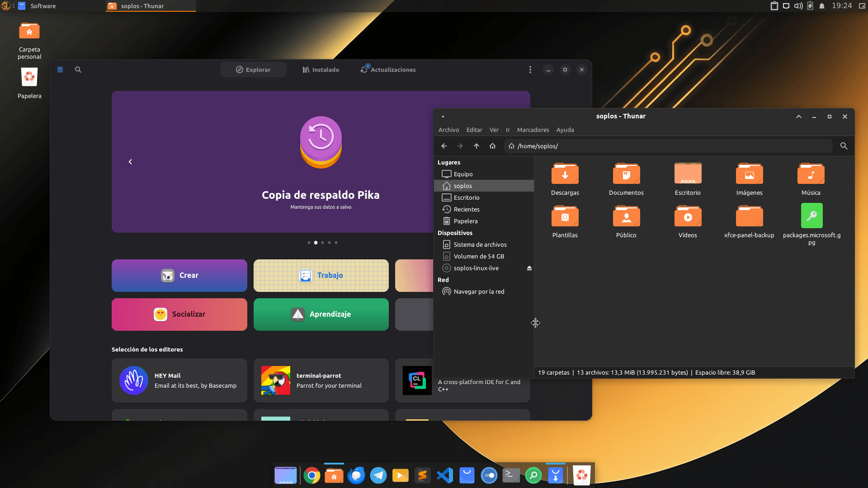Open the Ayuda menu

point(565,130)
